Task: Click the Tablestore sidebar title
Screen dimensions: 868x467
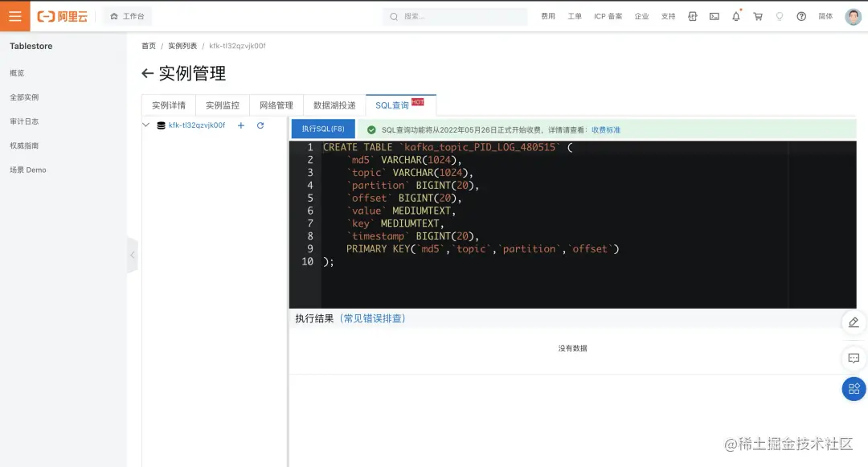Action: [x=31, y=46]
